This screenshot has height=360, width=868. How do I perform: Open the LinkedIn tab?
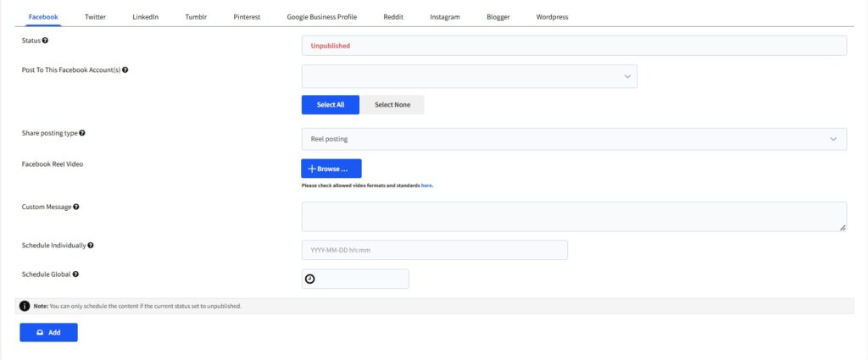click(146, 17)
